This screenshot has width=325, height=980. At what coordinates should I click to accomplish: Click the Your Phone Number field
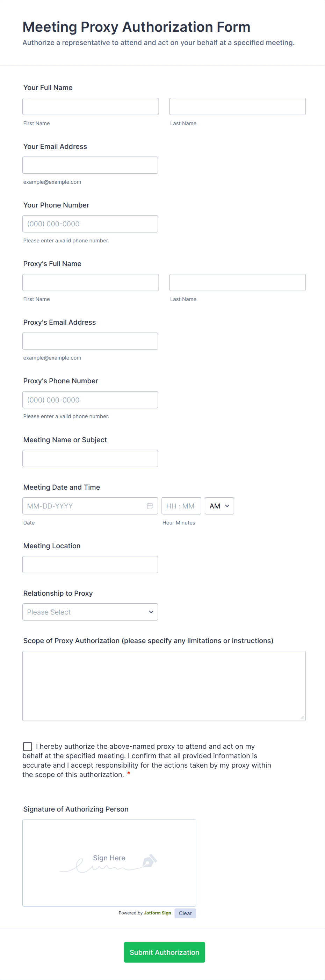coord(90,224)
